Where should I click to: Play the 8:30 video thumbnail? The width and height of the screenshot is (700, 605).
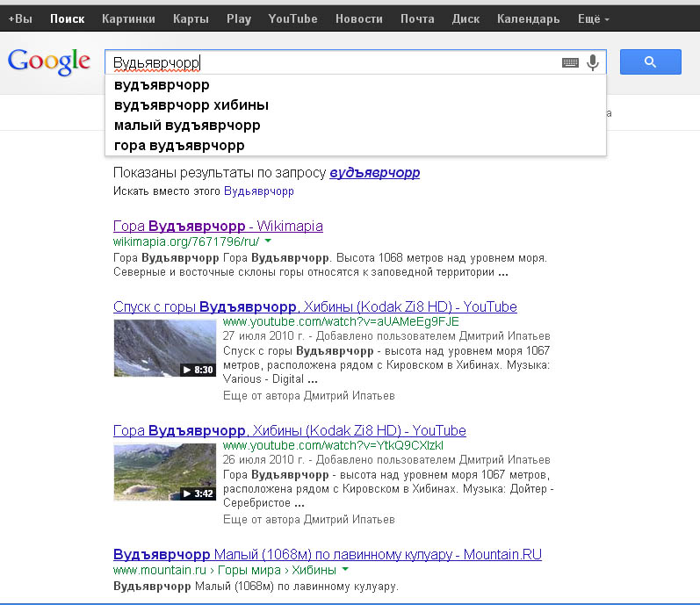(165, 348)
